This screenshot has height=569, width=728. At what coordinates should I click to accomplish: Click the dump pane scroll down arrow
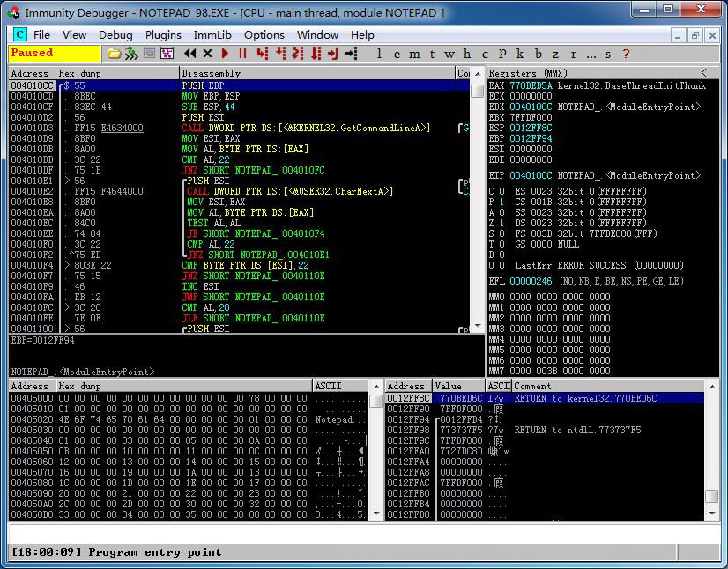pyautogui.click(x=376, y=514)
